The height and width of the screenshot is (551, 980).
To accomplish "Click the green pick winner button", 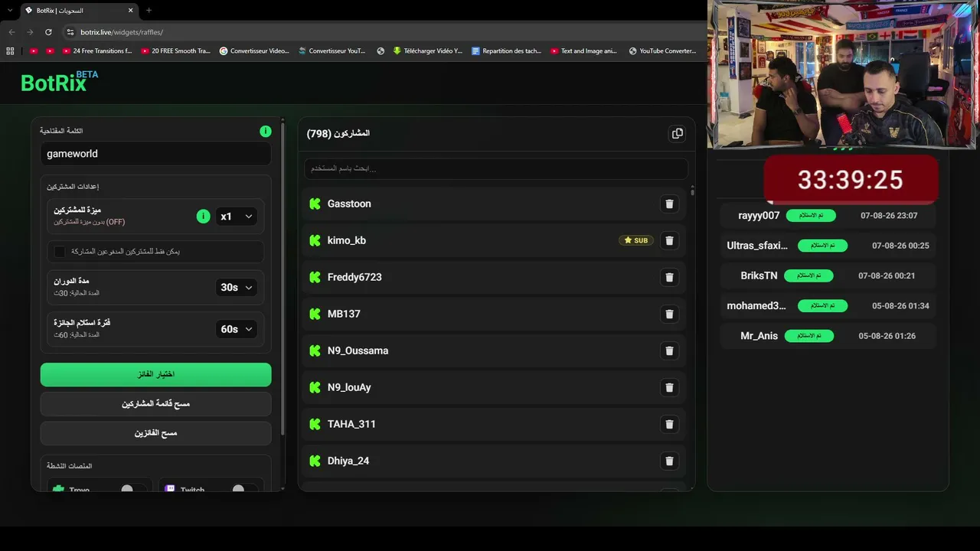I will [156, 374].
